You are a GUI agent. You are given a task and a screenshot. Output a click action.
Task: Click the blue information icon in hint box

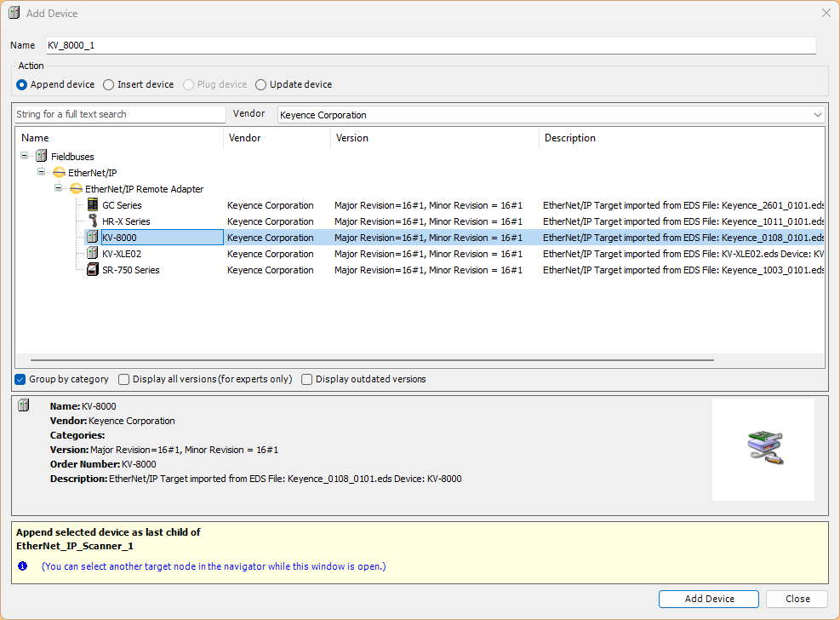coord(22,565)
